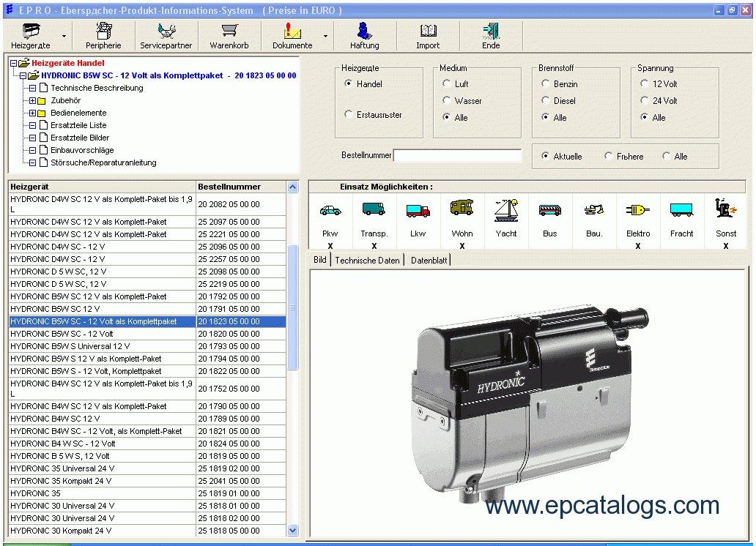
Task: Expand the Zubehör tree node
Action: click(32, 101)
